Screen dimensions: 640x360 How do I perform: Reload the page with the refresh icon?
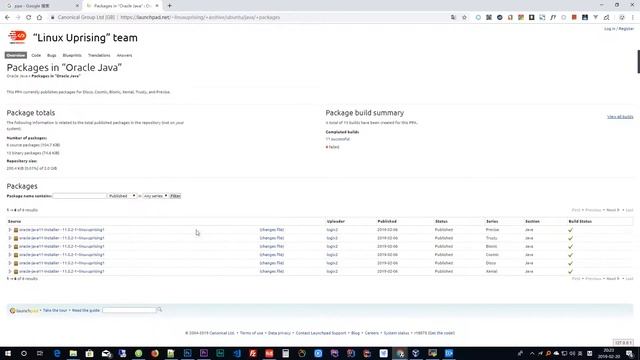29,18
